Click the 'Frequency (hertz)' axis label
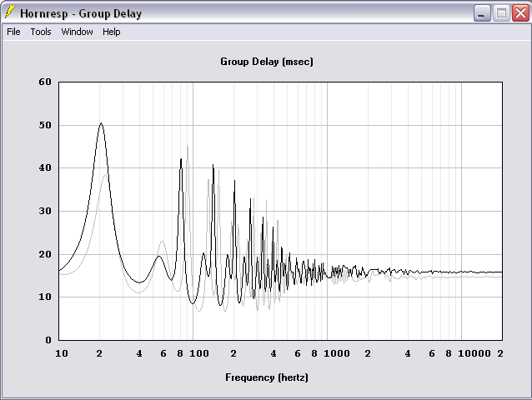 (267, 377)
